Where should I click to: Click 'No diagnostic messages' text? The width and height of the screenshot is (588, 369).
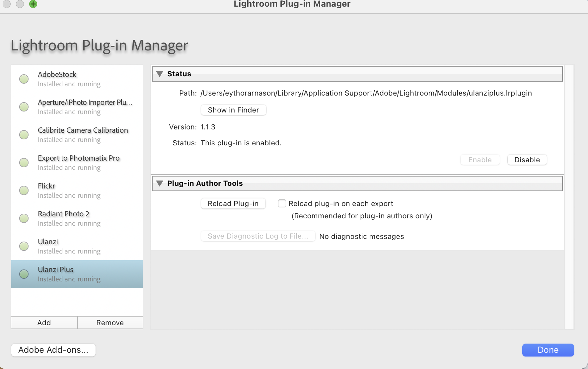pos(361,236)
